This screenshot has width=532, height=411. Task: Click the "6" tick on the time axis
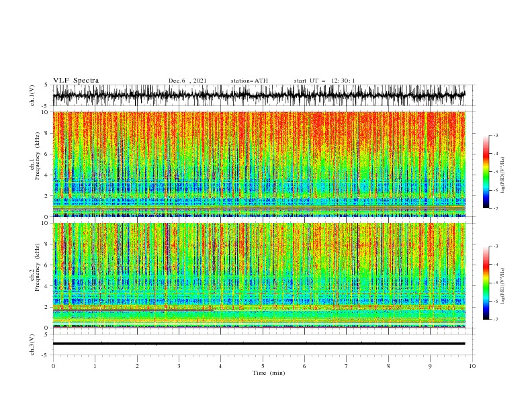click(304, 366)
